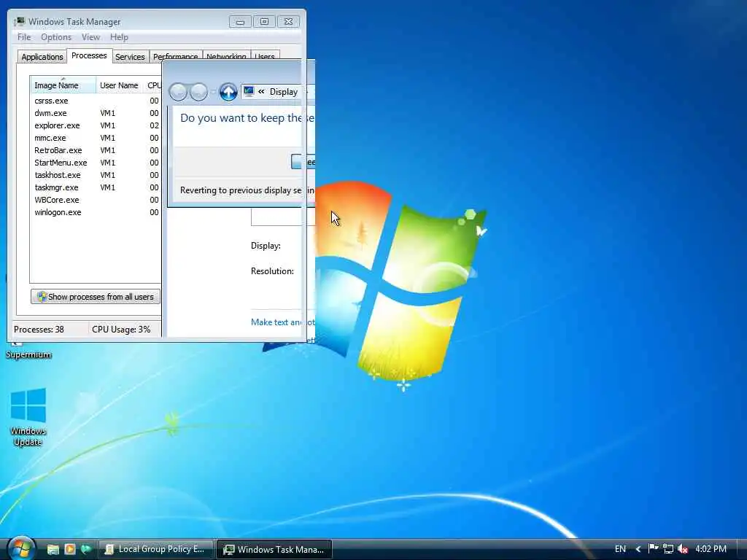Image resolution: width=747 pixels, height=560 pixels.
Task: Switch to Networking tab
Action: (226, 55)
